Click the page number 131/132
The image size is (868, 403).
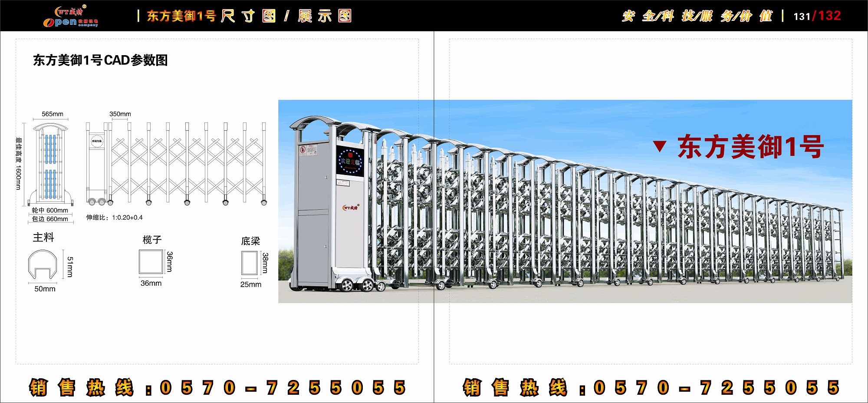[817, 16]
